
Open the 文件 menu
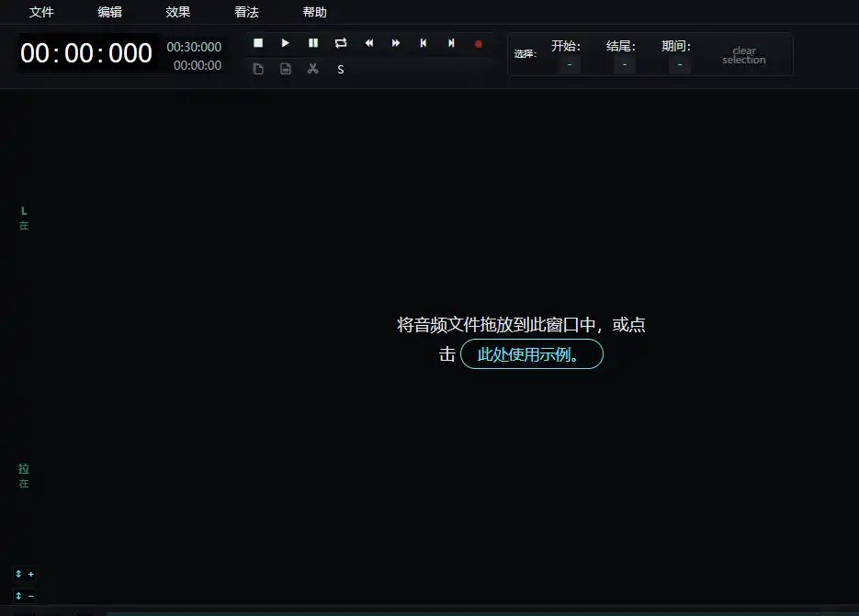tap(41, 12)
